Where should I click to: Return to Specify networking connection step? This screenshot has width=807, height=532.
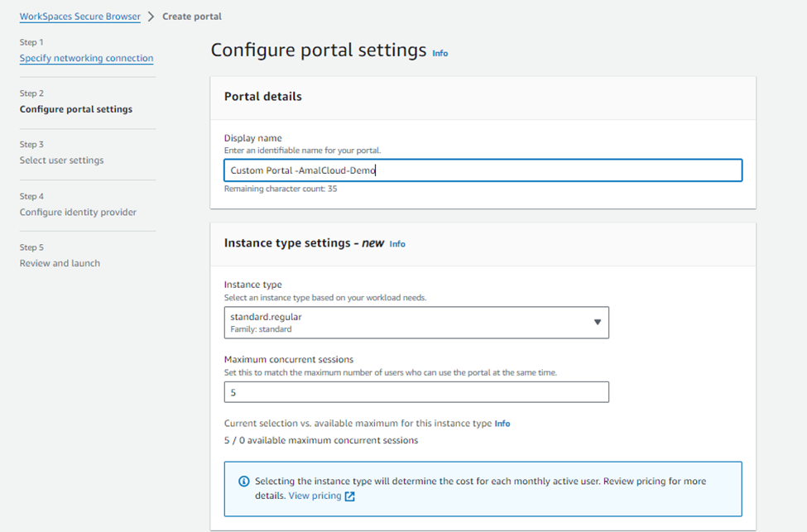click(x=86, y=58)
